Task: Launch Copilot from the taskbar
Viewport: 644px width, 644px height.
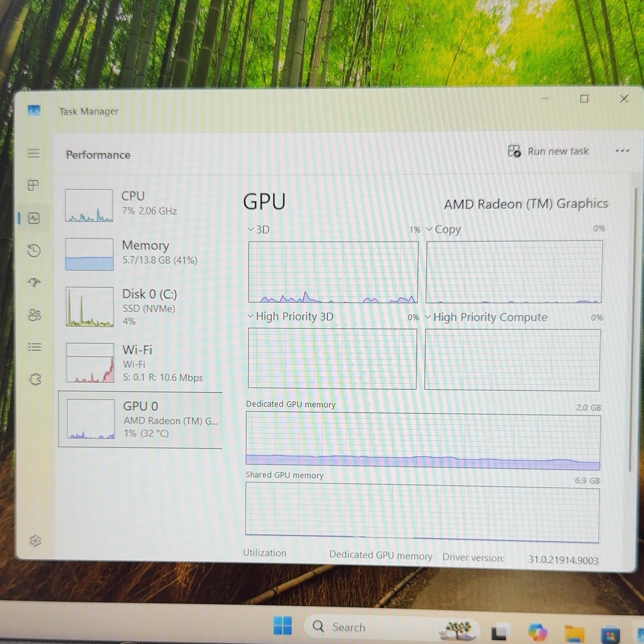Action: click(x=537, y=632)
